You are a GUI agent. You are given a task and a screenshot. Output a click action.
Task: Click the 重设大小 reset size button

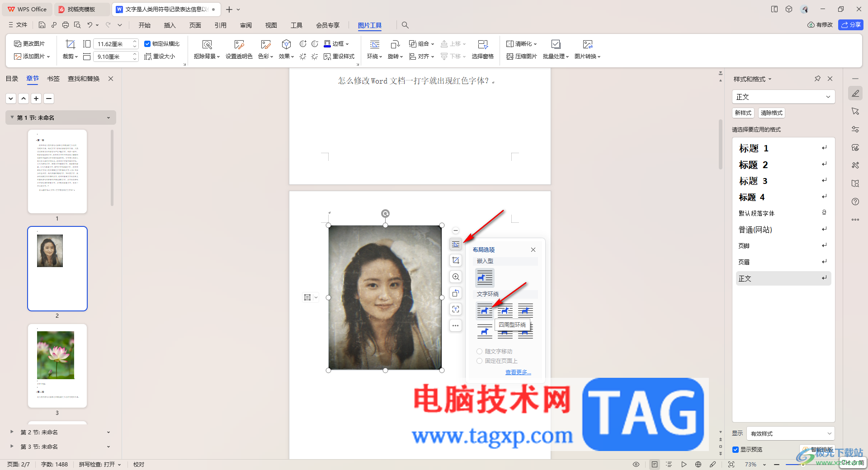coord(160,56)
